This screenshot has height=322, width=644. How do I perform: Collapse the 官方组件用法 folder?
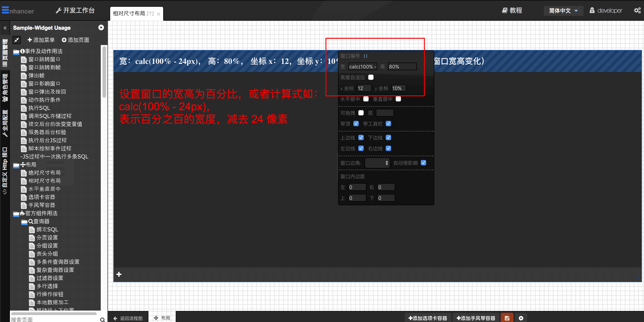click(x=16, y=214)
